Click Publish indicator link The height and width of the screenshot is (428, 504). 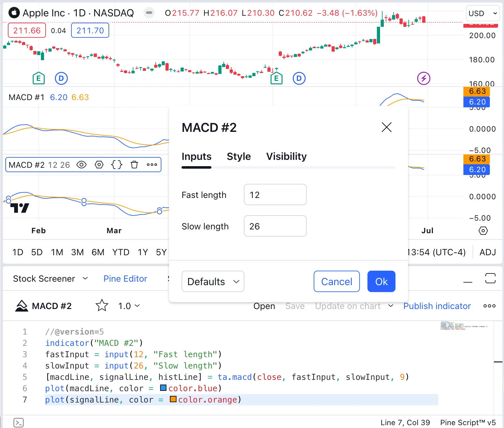437,306
